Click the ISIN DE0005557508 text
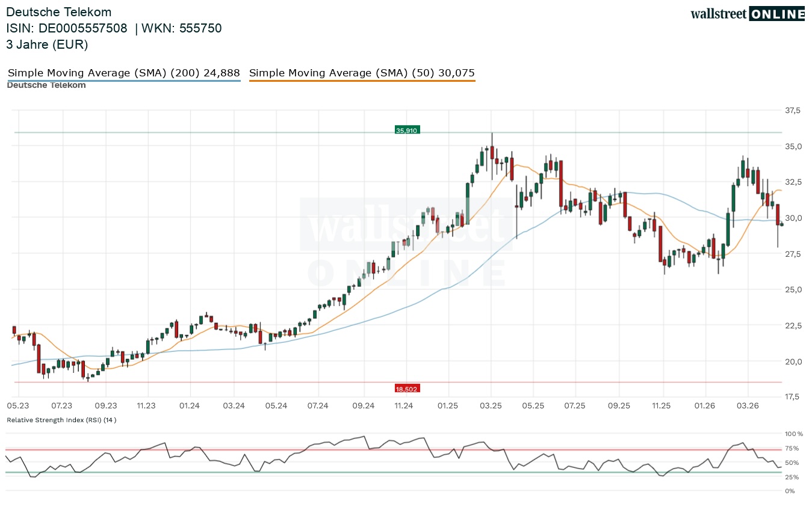This screenshot has height=507, width=812. coord(67,28)
